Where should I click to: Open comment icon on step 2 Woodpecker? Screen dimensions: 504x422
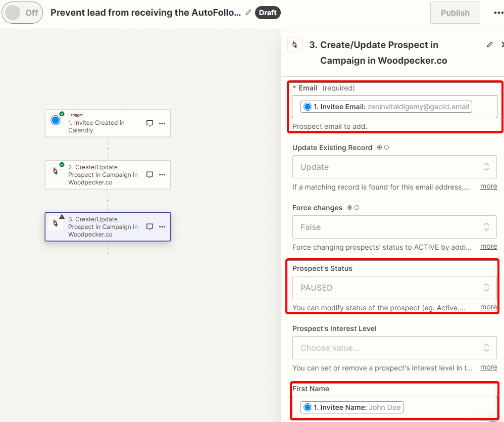click(149, 175)
